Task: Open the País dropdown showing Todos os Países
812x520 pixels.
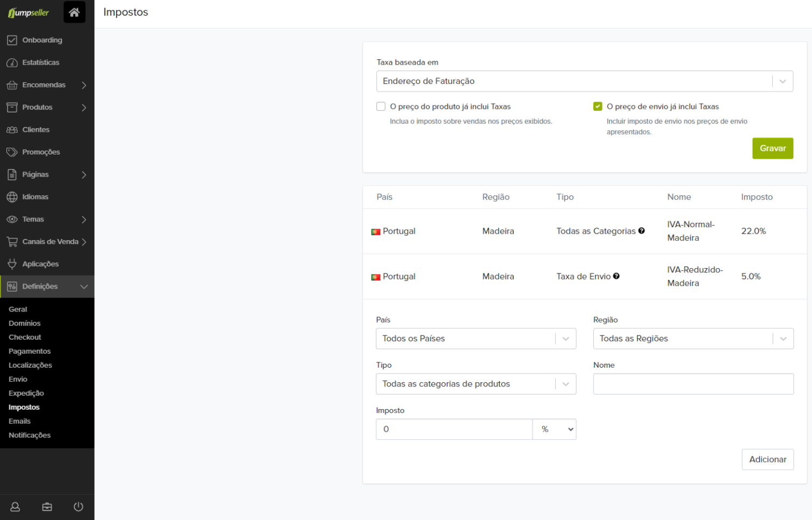Action: coord(475,339)
